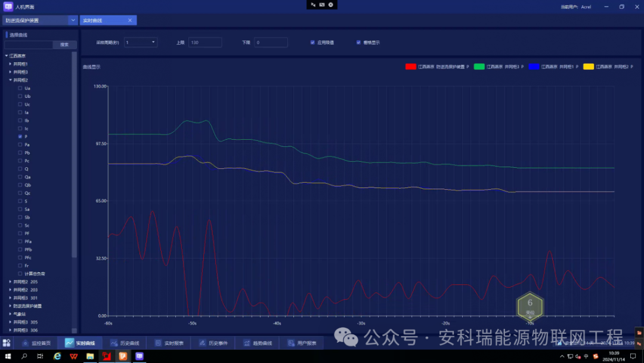The image size is (644, 363).
Task: Open the app module grid icon
Action: [x=6, y=343]
